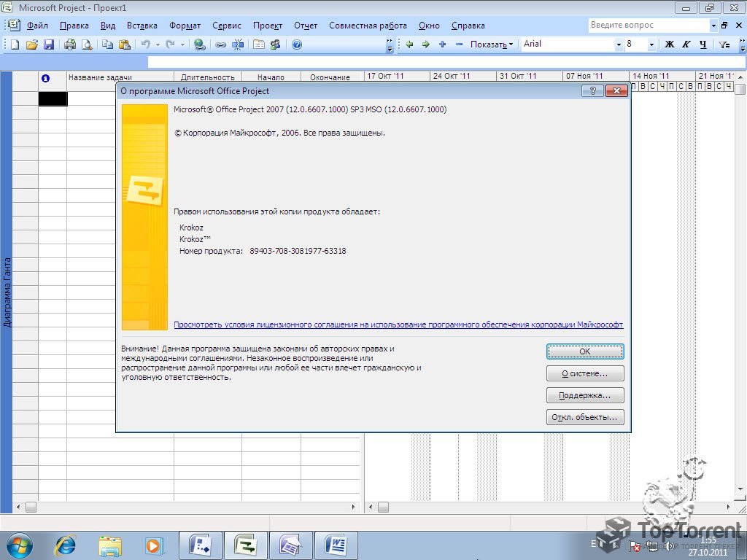Undo the last action
The width and height of the screenshot is (747, 560).
(x=146, y=44)
